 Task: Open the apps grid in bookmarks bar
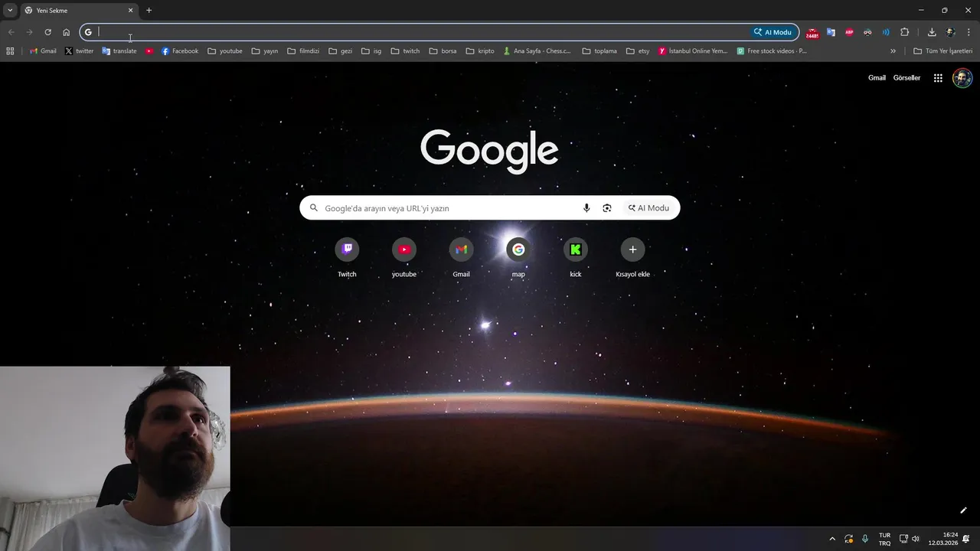10,51
